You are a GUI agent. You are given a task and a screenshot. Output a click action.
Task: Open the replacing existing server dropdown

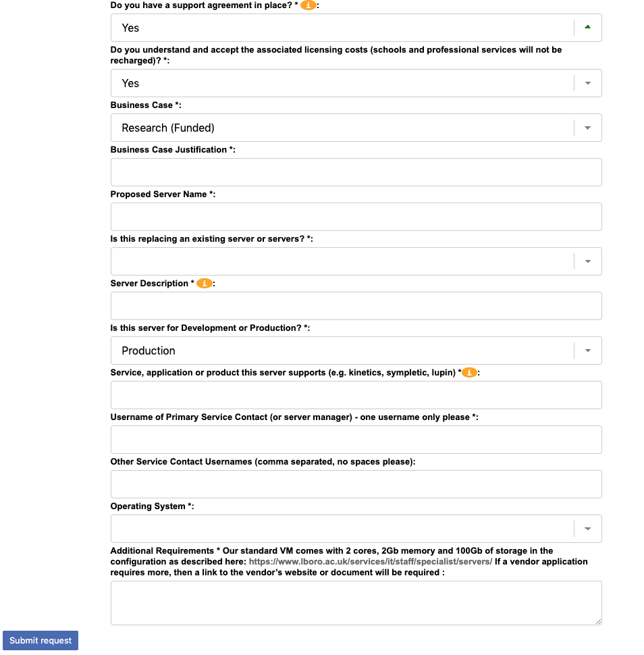587,261
